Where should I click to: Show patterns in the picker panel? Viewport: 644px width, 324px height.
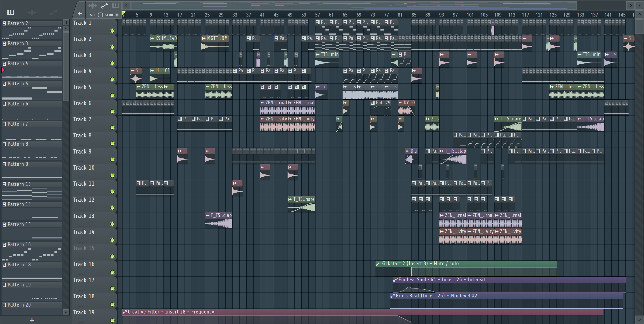11,12
